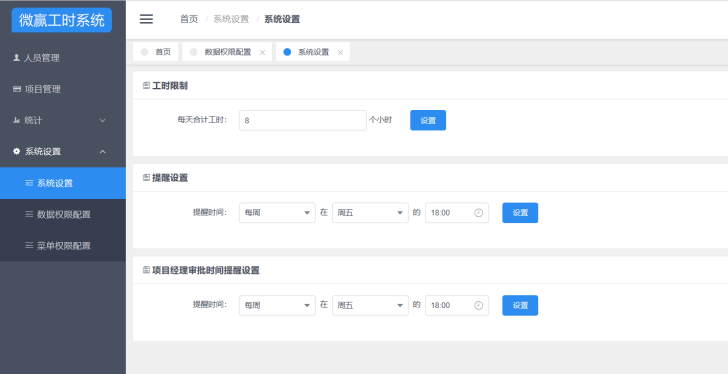The width and height of the screenshot is (728, 374).
Task: Click the greyed 系统设置 breadcrumb
Action: pos(231,19)
